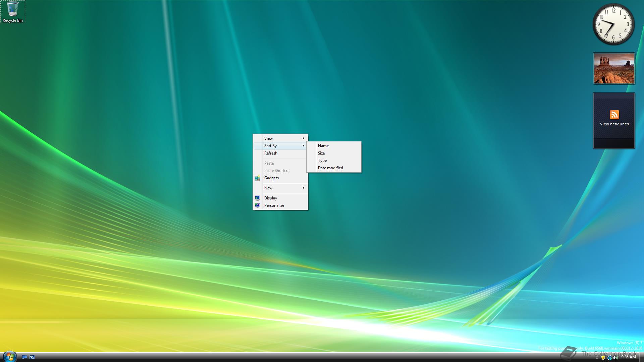
Task: Click the Display menu item icon
Action: (257, 198)
